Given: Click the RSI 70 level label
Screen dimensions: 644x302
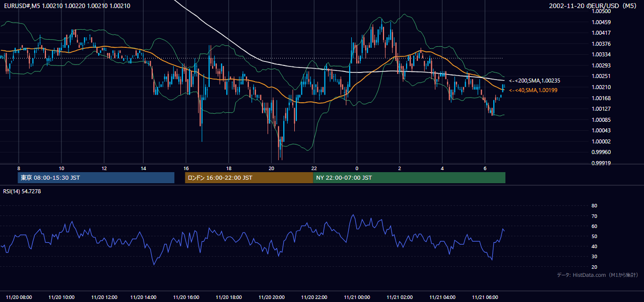Looking at the screenshot, I should [594, 216].
